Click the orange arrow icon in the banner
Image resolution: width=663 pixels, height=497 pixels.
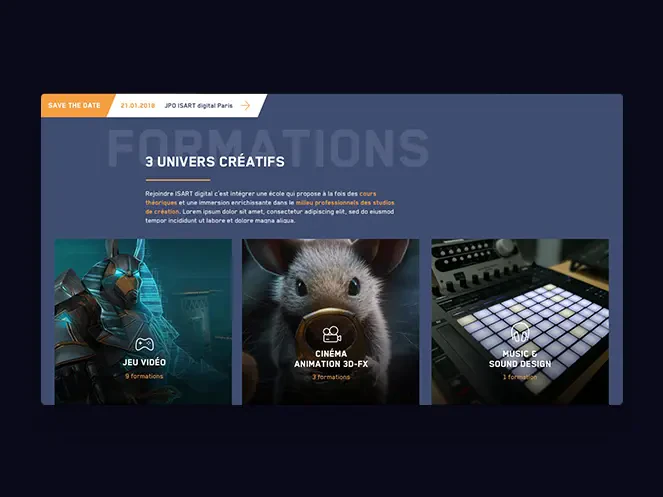[x=245, y=105]
